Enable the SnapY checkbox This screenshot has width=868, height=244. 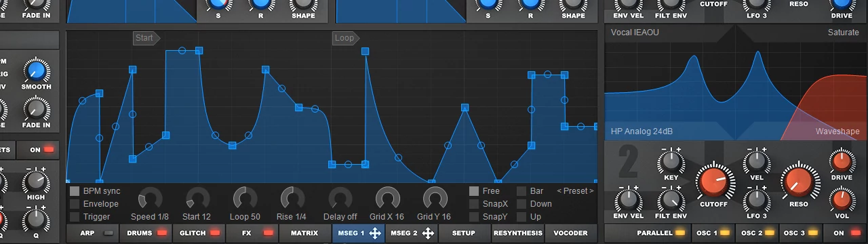pyautogui.click(x=474, y=217)
